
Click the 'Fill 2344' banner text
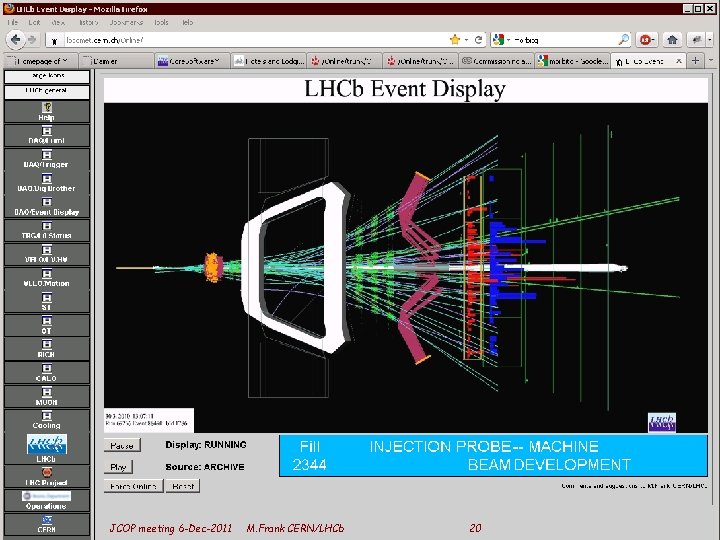click(x=309, y=456)
